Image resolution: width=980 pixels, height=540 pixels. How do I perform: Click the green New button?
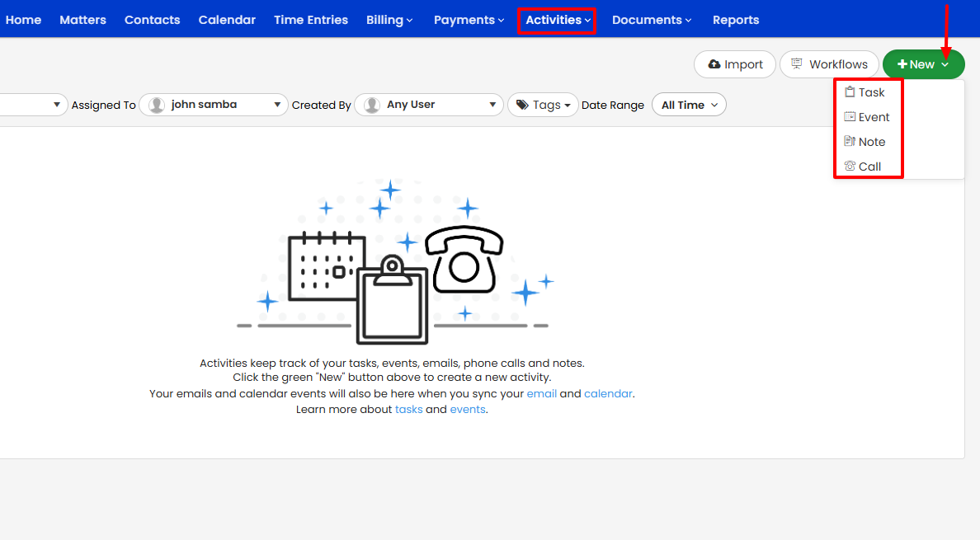point(923,64)
